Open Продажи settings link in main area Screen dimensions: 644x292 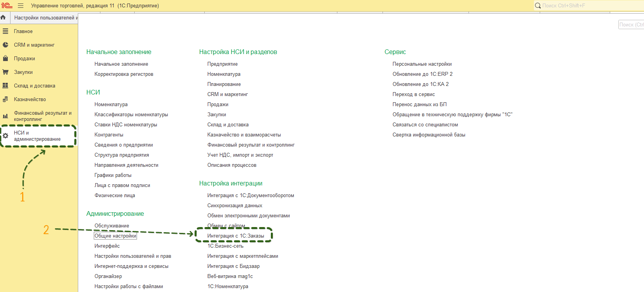tap(218, 104)
